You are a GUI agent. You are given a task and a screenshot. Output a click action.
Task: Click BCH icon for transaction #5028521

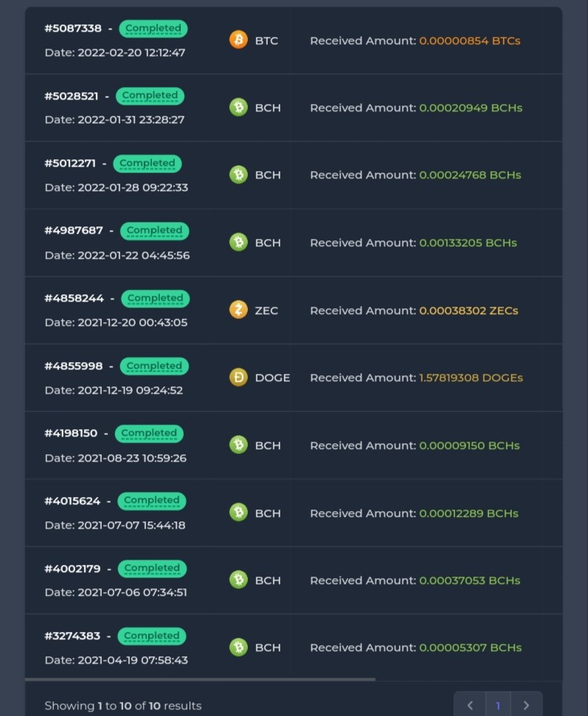238,108
